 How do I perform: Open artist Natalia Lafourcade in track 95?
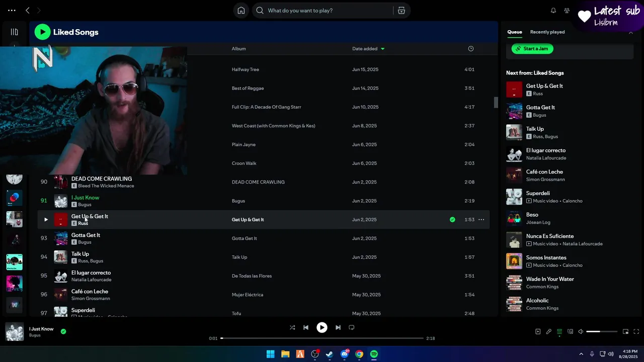(x=92, y=280)
